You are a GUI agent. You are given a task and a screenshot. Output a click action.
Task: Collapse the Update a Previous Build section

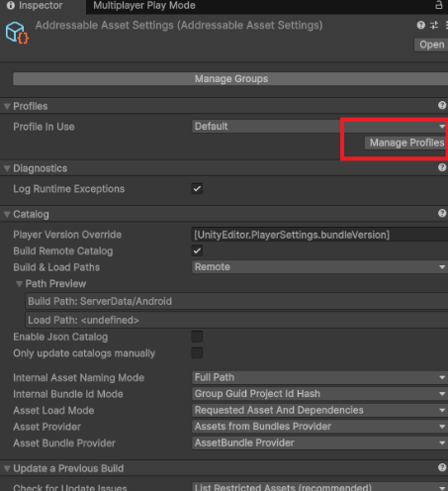tap(7, 468)
